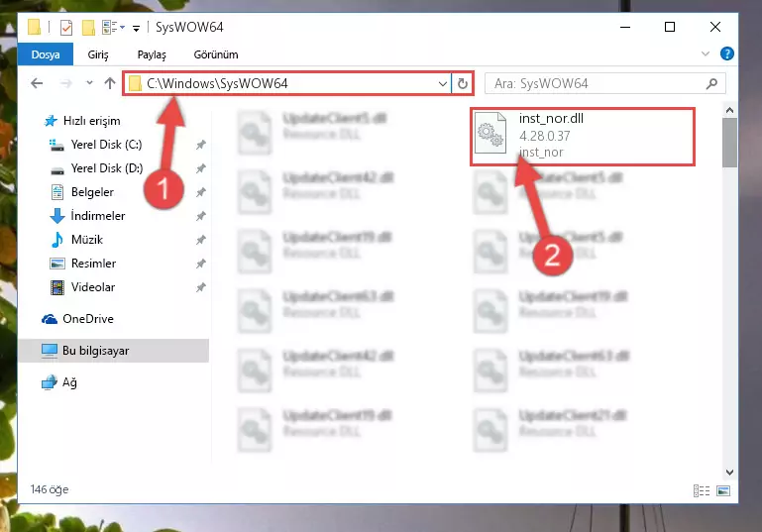762x532 pixels.
Task: Open Help with the question mark icon
Action: tap(727, 53)
